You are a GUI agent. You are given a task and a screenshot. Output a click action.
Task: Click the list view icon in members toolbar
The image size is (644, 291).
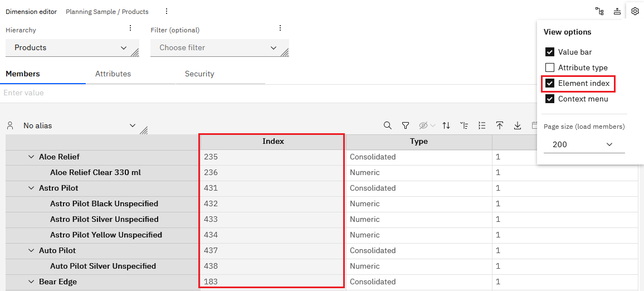tap(482, 125)
